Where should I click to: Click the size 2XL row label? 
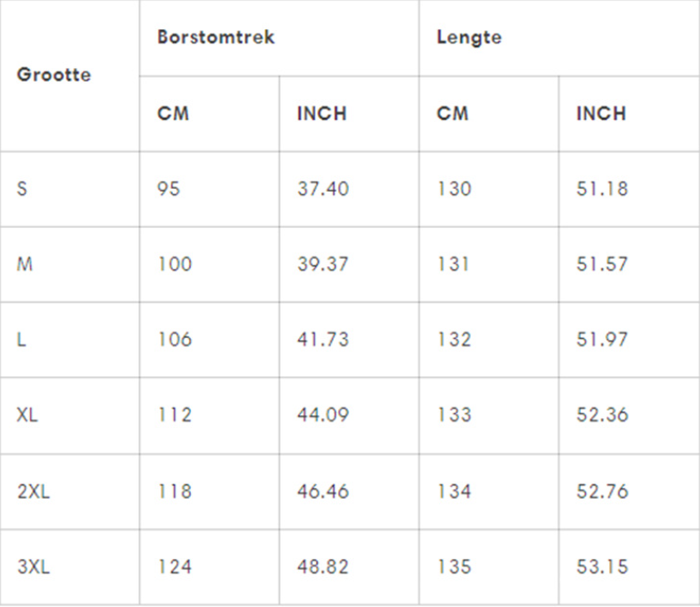[33, 491]
